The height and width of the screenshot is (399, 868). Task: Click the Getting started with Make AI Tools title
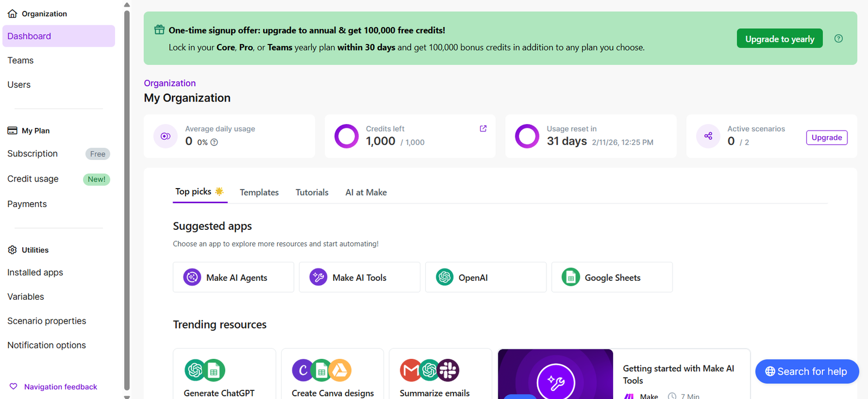tap(679, 375)
